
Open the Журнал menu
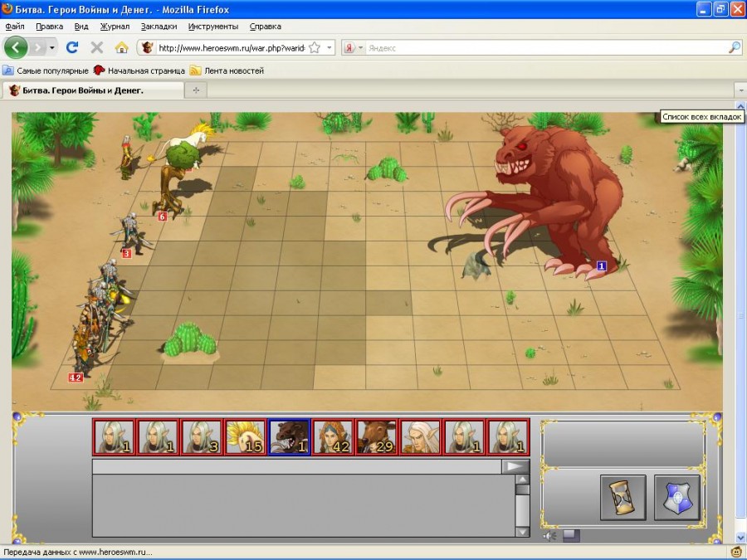115,27
